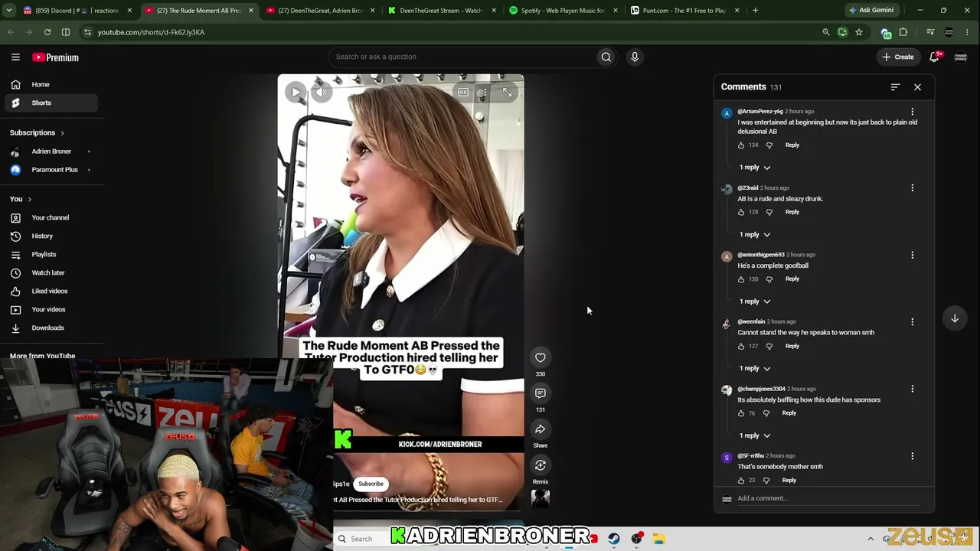Open the Short's sound thumbnail
980x551 pixels.
click(x=541, y=498)
